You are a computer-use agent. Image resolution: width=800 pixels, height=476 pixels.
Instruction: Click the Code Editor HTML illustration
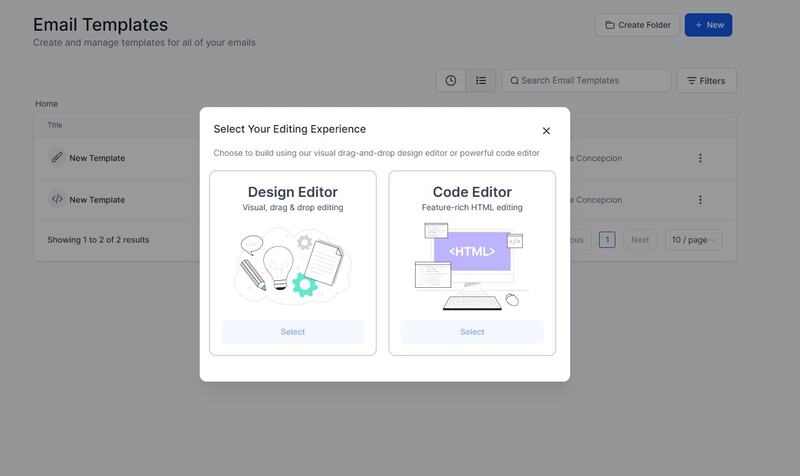[472, 266]
